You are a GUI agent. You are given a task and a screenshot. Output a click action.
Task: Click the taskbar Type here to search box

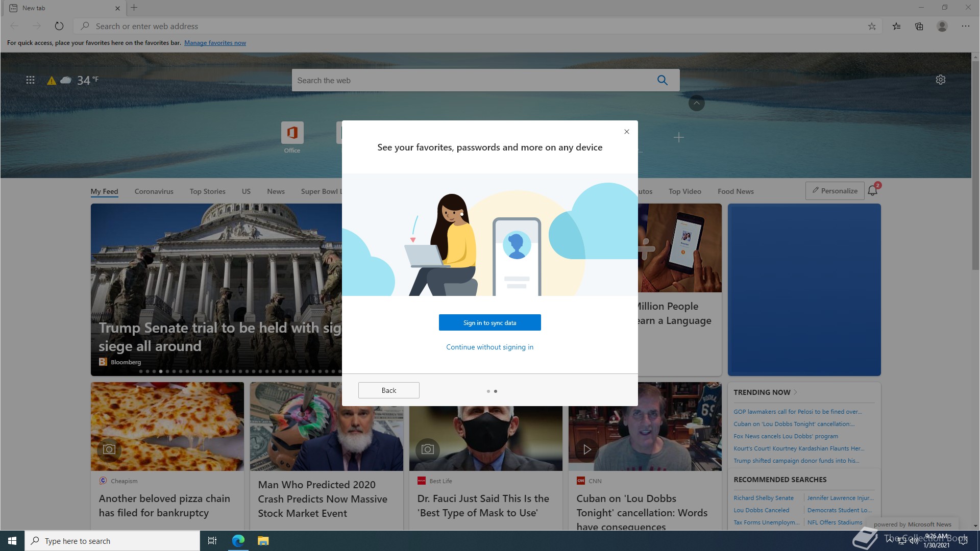112,541
